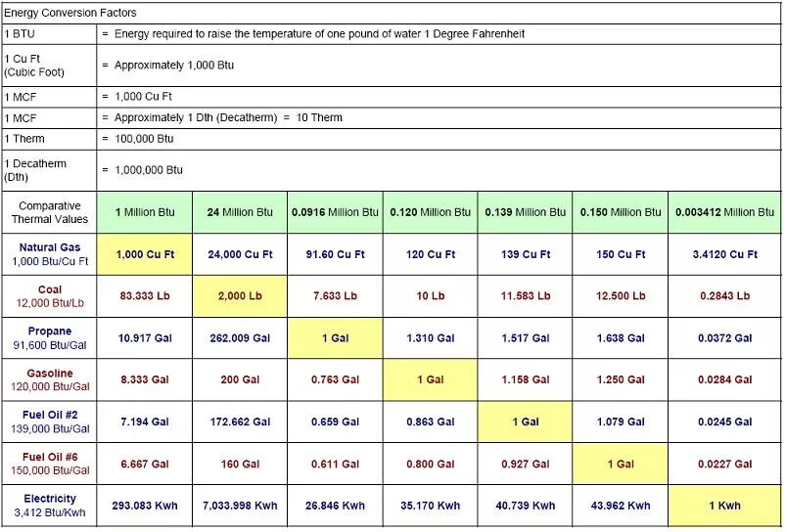Select the '1 Million Btu' column header
Screen dimensions: 786x532
tap(144, 212)
